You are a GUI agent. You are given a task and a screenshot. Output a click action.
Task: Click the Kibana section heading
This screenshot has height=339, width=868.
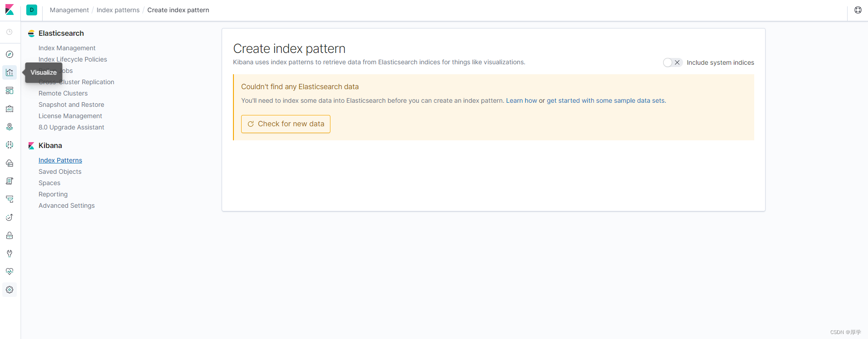pos(50,145)
